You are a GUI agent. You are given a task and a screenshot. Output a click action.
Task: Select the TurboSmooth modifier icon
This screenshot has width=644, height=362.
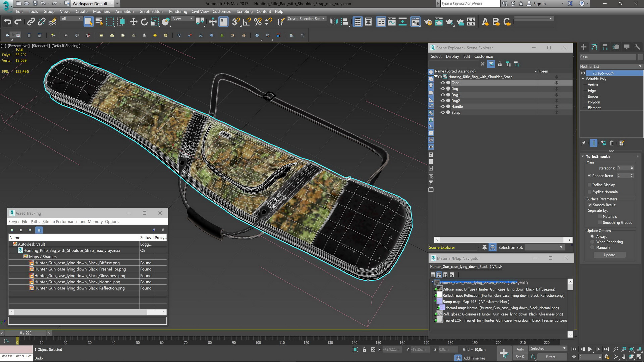(583, 73)
